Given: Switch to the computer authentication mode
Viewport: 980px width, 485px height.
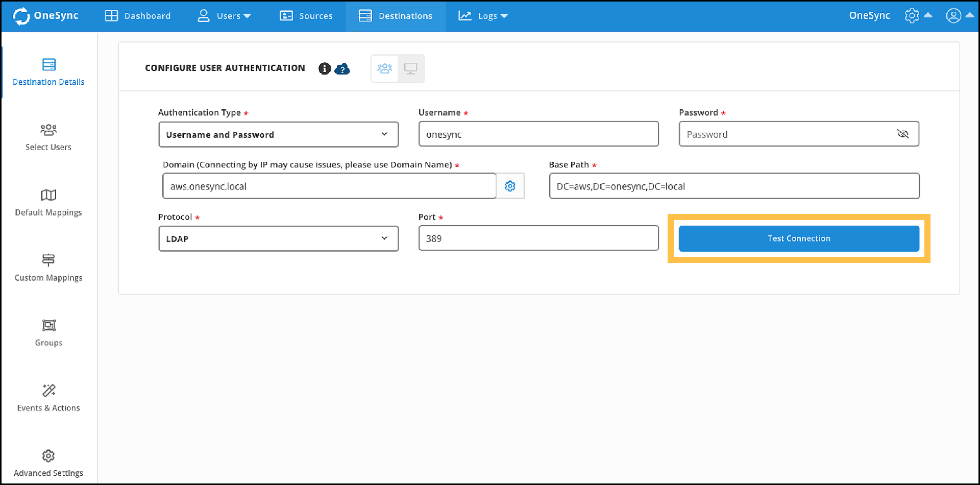Looking at the screenshot, I should coord(410,68).
